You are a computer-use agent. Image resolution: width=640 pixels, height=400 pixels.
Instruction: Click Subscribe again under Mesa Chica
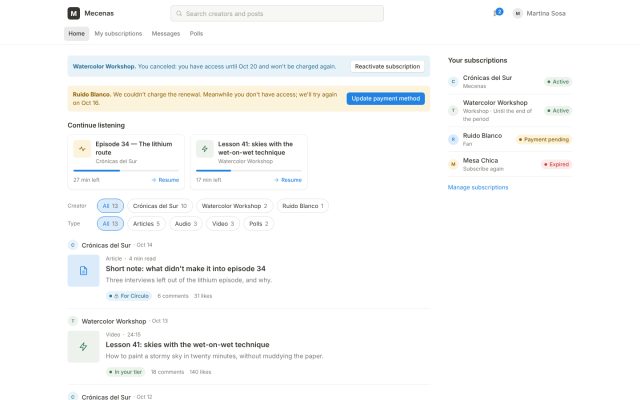pyautogui.click(x=483, y=169)
